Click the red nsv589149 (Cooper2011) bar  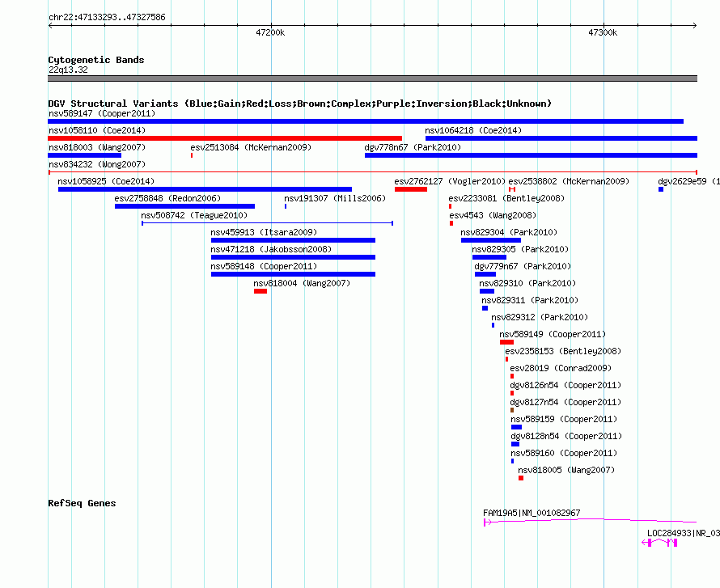(x=506, y=342)
